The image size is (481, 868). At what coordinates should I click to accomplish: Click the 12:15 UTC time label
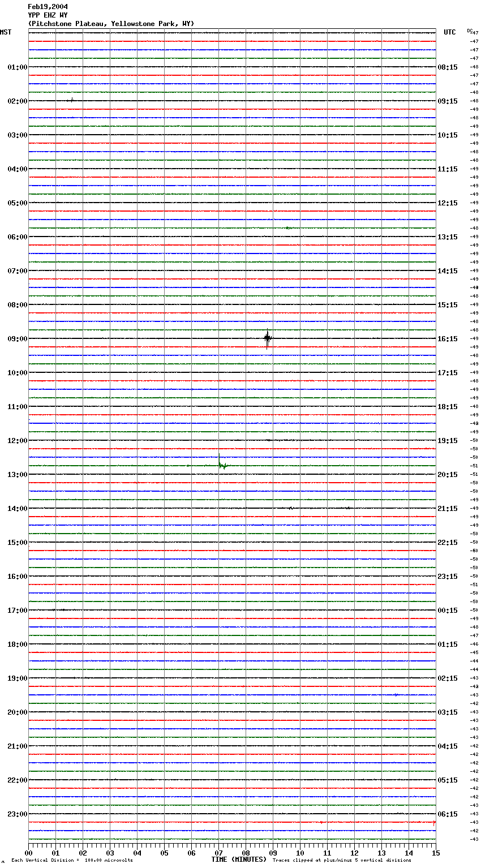pyautogui.click(x=448, y=203)
